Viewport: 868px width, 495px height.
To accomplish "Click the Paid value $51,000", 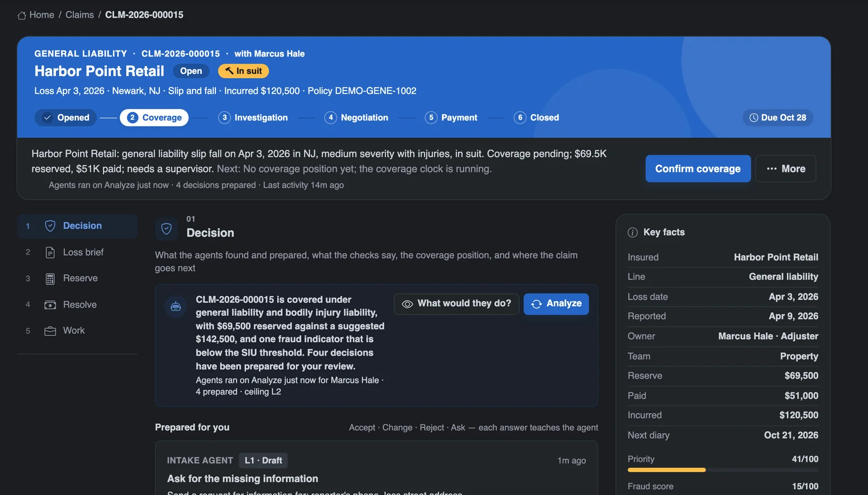I will (801, 396).
